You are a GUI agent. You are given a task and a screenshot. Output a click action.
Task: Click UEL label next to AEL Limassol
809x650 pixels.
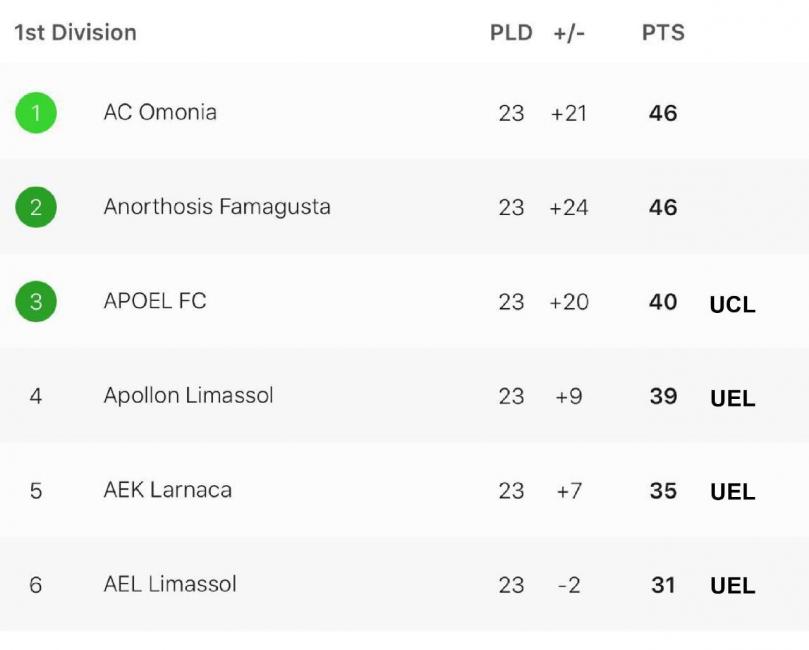click(x=732, y=586)
